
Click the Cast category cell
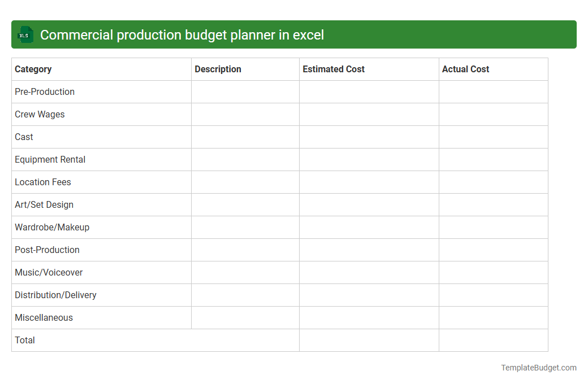(24, 137)
